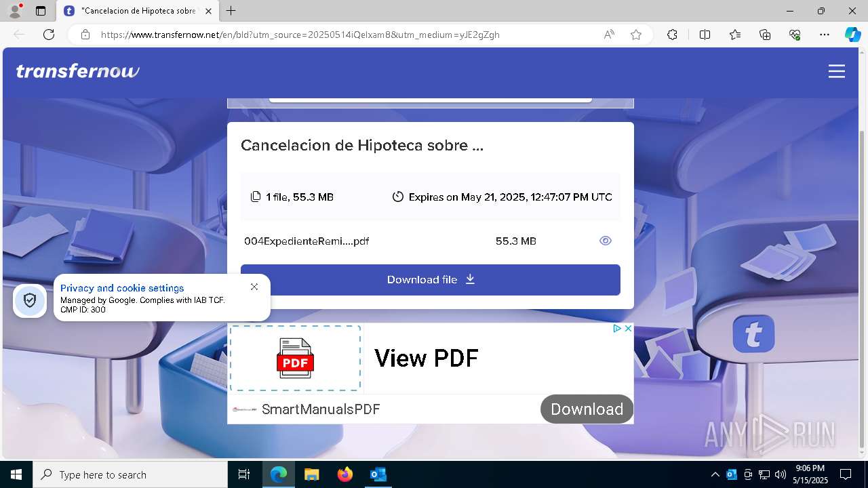Open Edge Split screen icon

705,35
